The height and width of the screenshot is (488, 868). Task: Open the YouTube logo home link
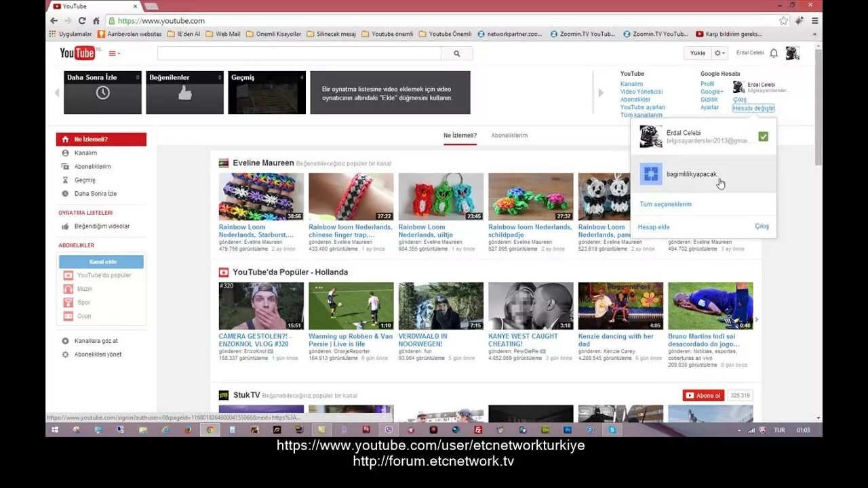(x=77, y=54)
